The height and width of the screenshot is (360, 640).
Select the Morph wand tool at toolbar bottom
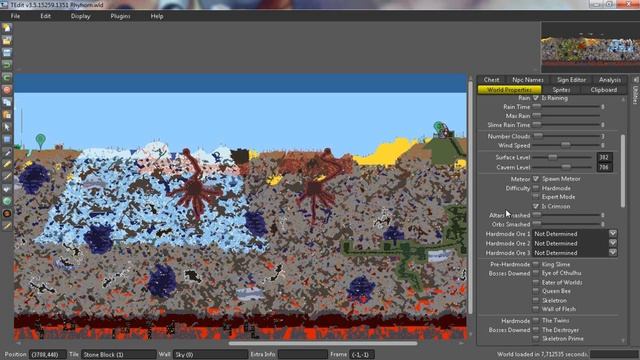[7, 226]
